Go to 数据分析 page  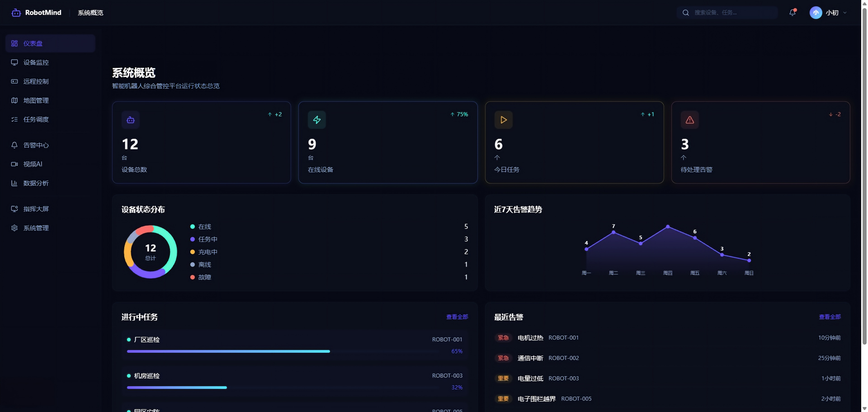tap(50, 183)
